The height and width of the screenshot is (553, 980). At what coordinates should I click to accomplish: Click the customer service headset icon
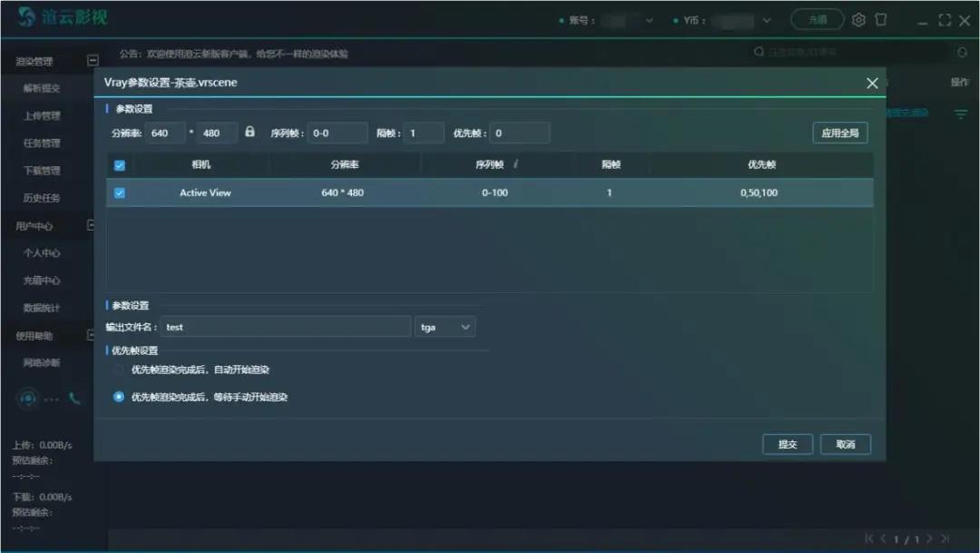tap(28, 399)
